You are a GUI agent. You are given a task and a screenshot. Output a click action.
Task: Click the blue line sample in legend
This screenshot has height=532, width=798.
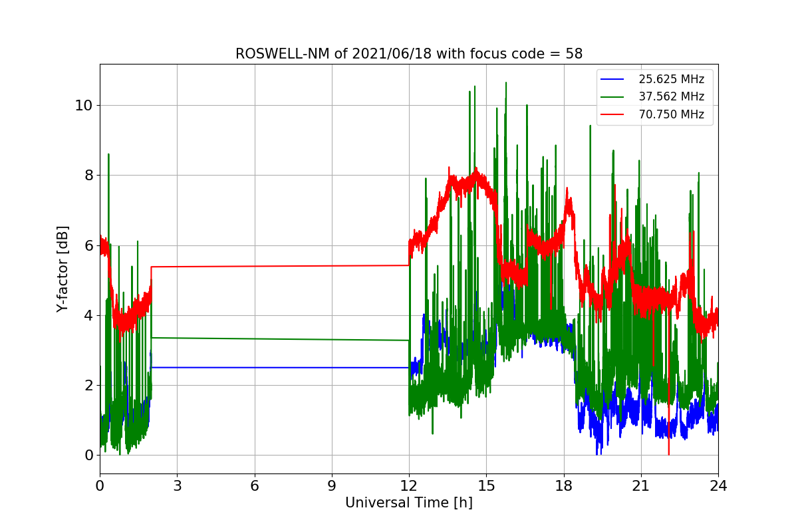(612, 80)
